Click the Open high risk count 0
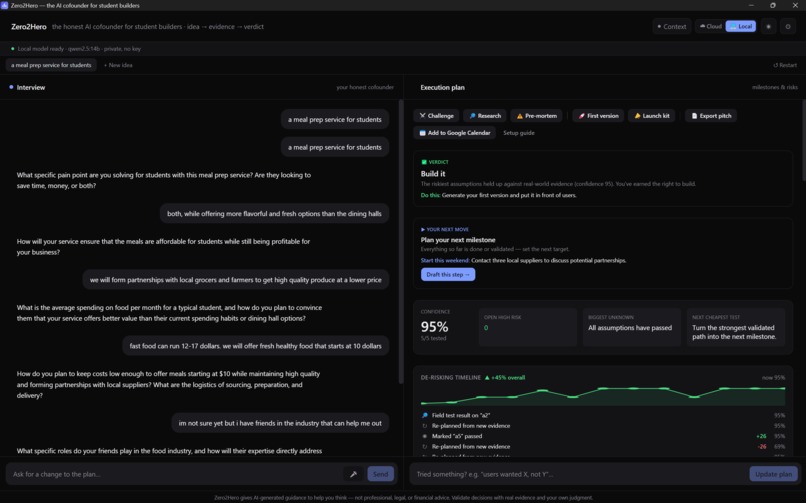This screenshot has width=806, height=503. point(486,328)
